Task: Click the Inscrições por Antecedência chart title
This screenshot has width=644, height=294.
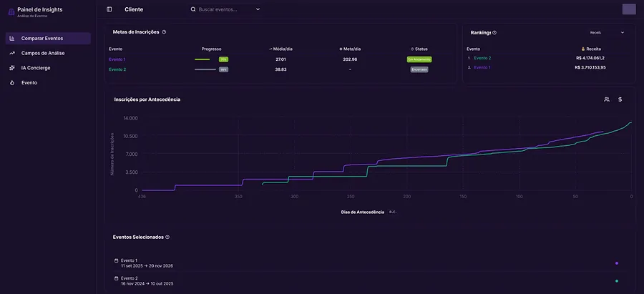Action: [x=147, y=99]
